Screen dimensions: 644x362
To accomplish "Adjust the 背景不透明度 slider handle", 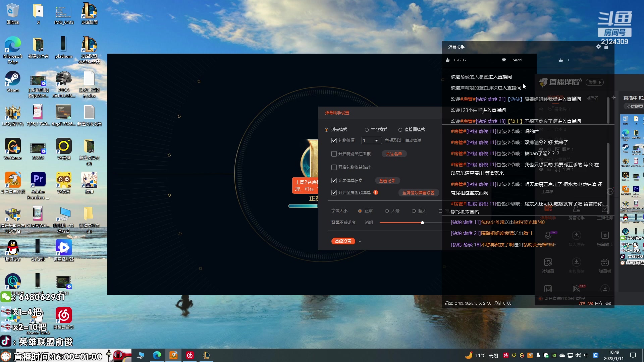I will click(422, 223).
